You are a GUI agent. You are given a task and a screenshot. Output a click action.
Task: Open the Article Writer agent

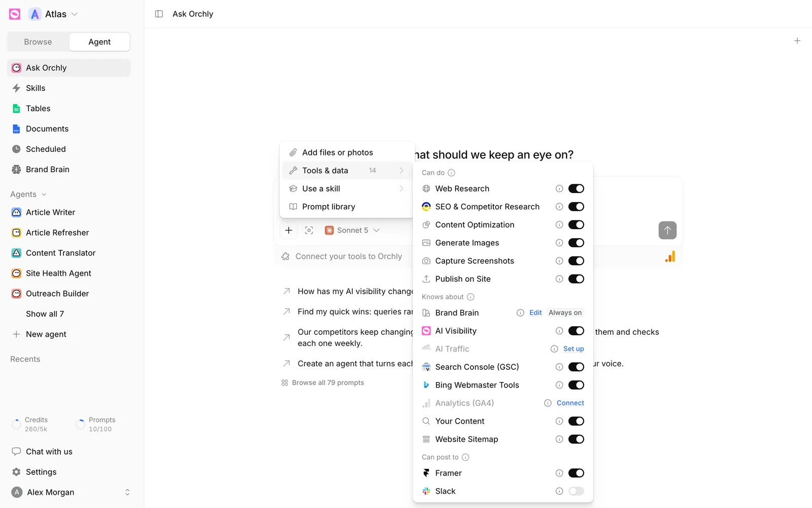[69, 212]
